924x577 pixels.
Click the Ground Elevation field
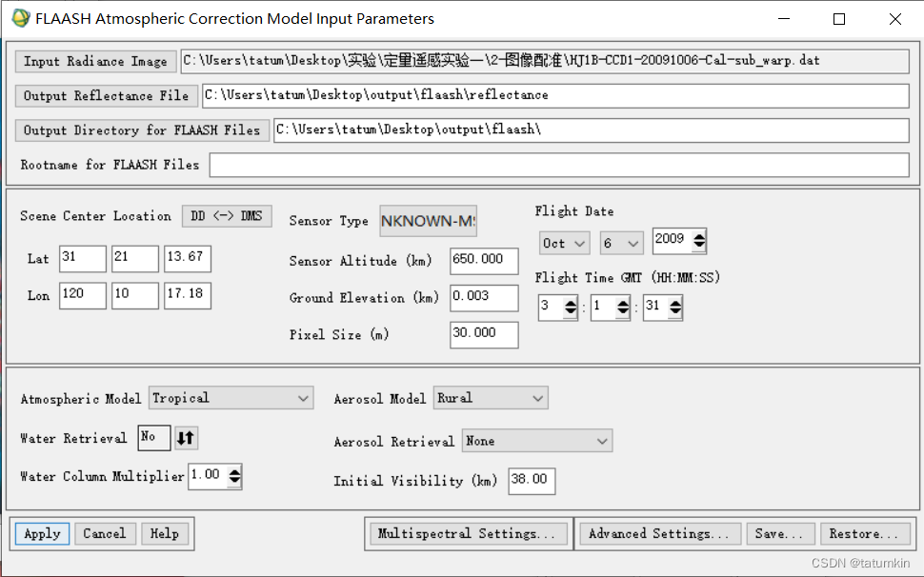[x=484, y=298]
